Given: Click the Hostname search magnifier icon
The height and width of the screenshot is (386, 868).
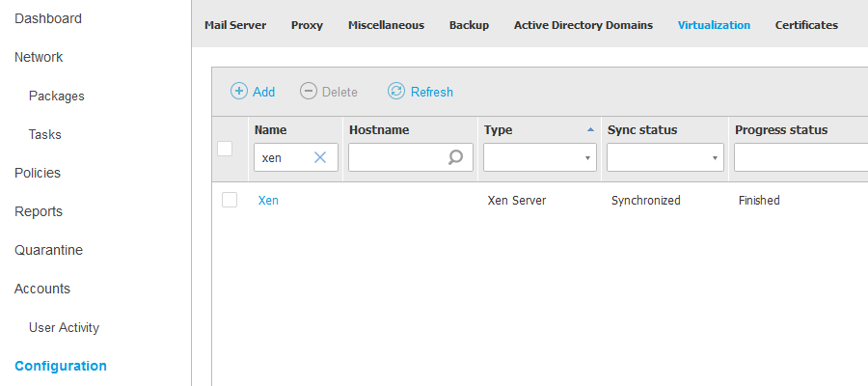Looking at the screenshot, I should point(456,157).
